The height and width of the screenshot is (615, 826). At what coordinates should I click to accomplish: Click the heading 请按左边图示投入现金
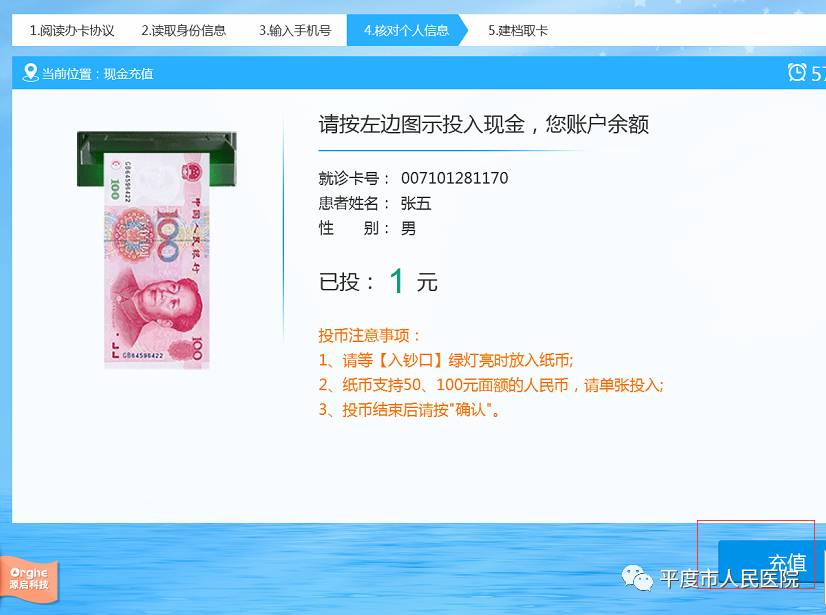422,124
